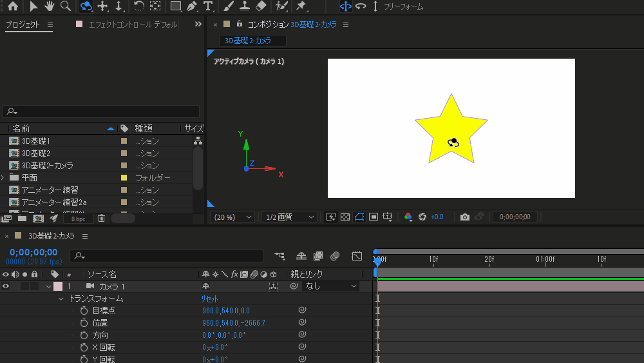The height and width of the screenshot is (363, 644).
Task: Click the 960.0,540.0,0.0 target point value
Action: coord(226,311)
